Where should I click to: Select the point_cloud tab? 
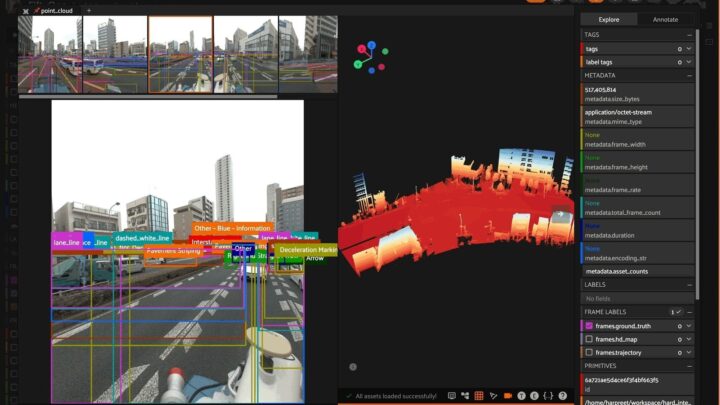[x=56, y=11]
